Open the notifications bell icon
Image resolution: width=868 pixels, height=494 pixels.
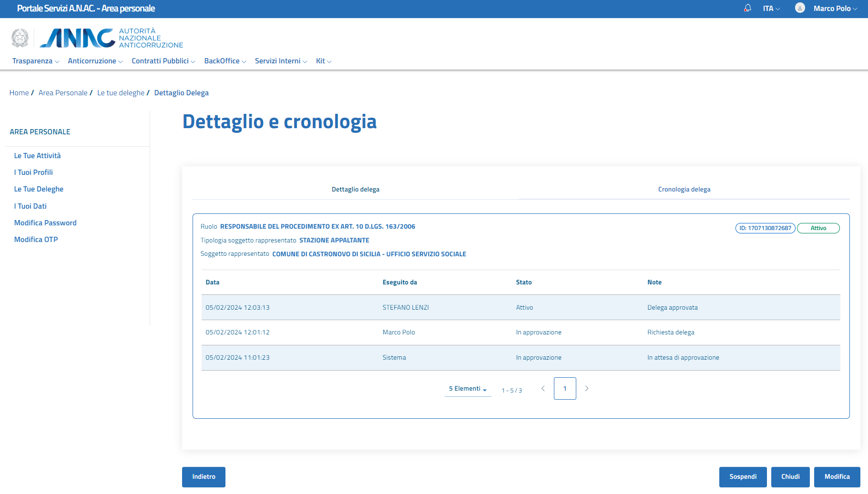(x=747, y=8)
